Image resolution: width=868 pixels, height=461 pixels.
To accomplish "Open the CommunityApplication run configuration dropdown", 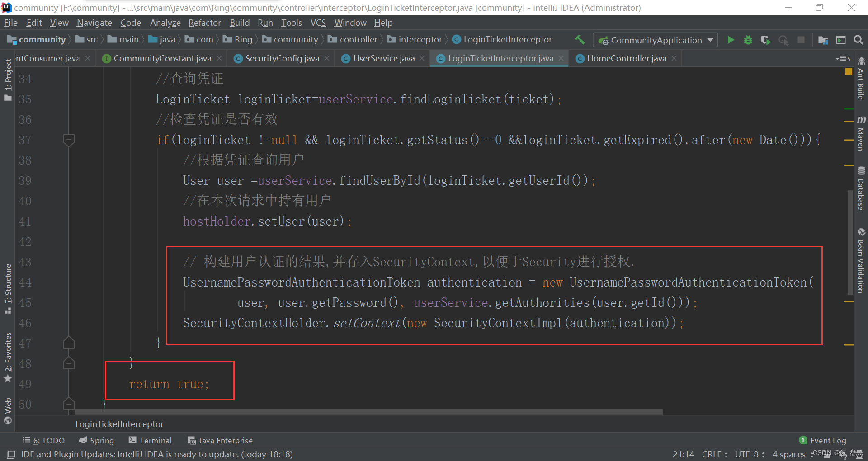I will click(x=656, y=40).
